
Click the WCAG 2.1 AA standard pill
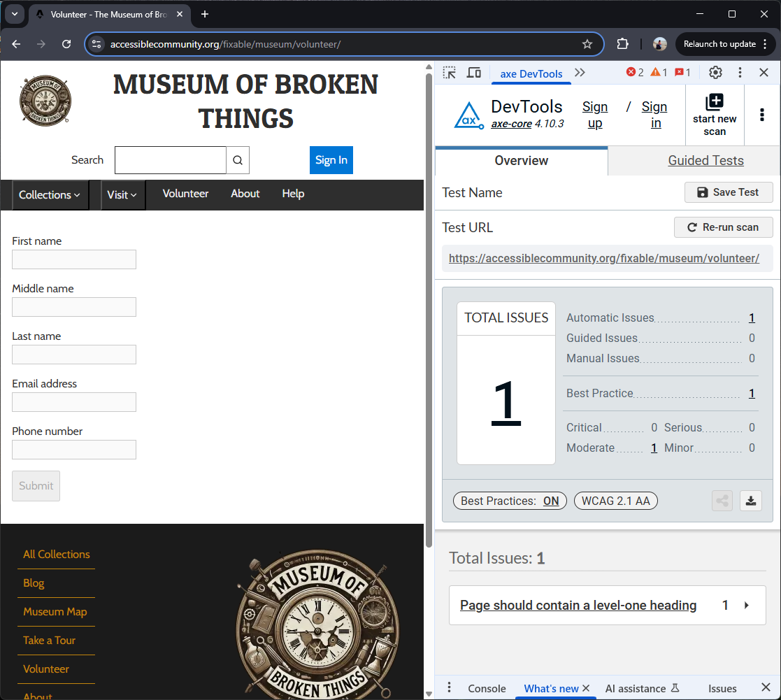point(615,501)
